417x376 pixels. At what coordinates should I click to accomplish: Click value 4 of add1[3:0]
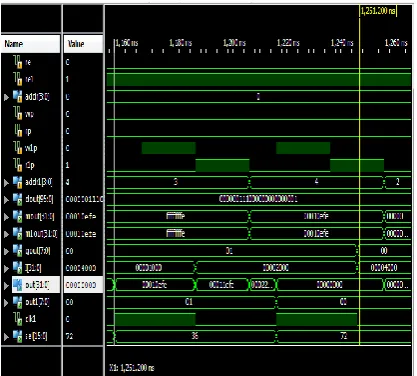coord(68,182)
